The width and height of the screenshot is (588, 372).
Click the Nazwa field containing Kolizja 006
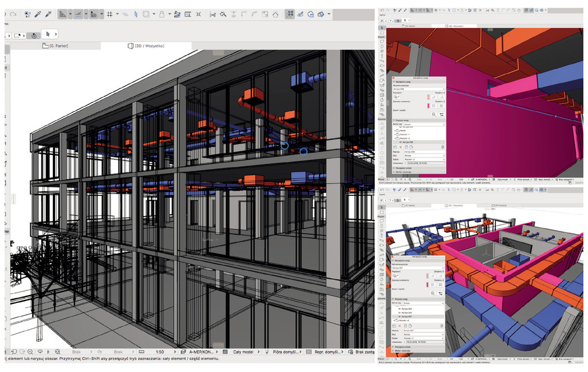pyautogui.click(x=423, y=152)
